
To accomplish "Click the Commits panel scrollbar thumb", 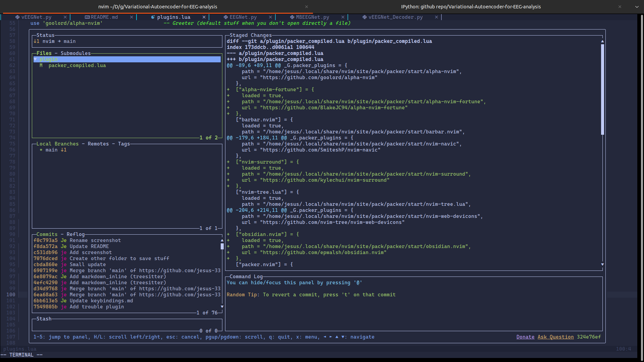I will coord(222,246).
